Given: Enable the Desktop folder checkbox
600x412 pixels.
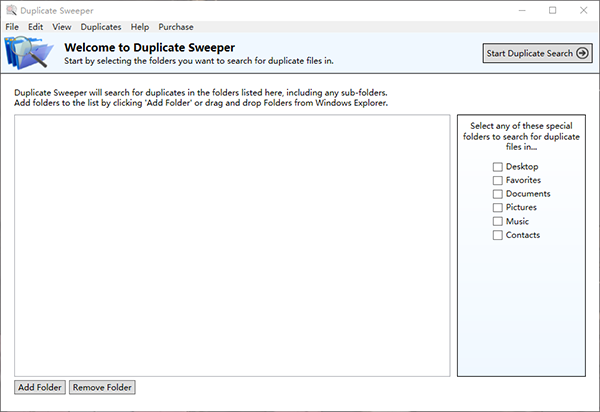Looking at the screenshot, I should (x=497, y=166).
